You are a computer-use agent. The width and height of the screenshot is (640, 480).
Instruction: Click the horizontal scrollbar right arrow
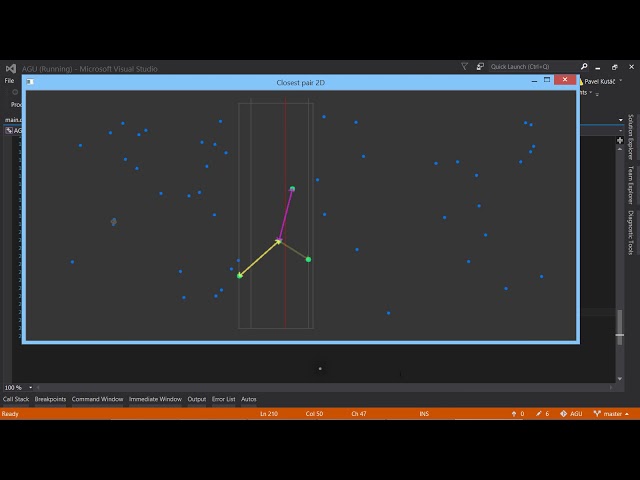[x=611, y=387]
